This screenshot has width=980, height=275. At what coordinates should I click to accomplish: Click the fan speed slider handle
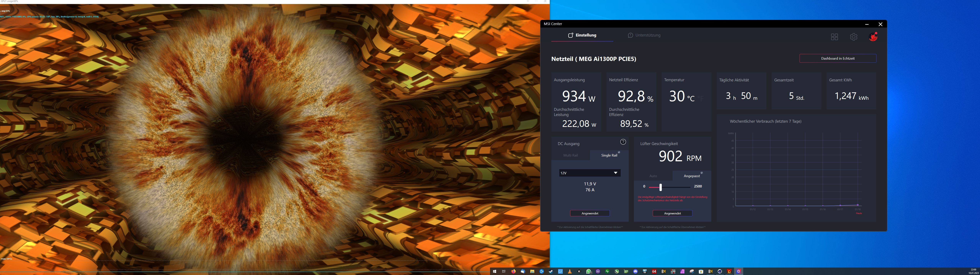(660, 187)
